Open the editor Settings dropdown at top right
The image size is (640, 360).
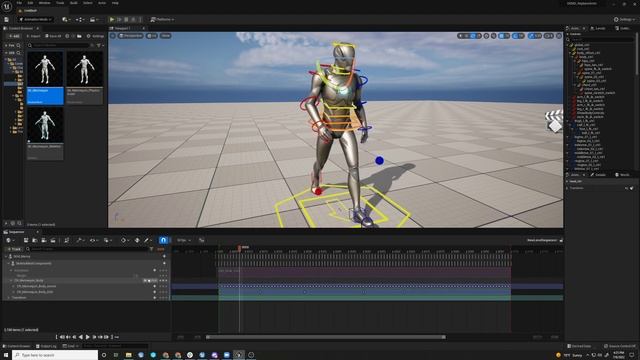click(624, 19)
